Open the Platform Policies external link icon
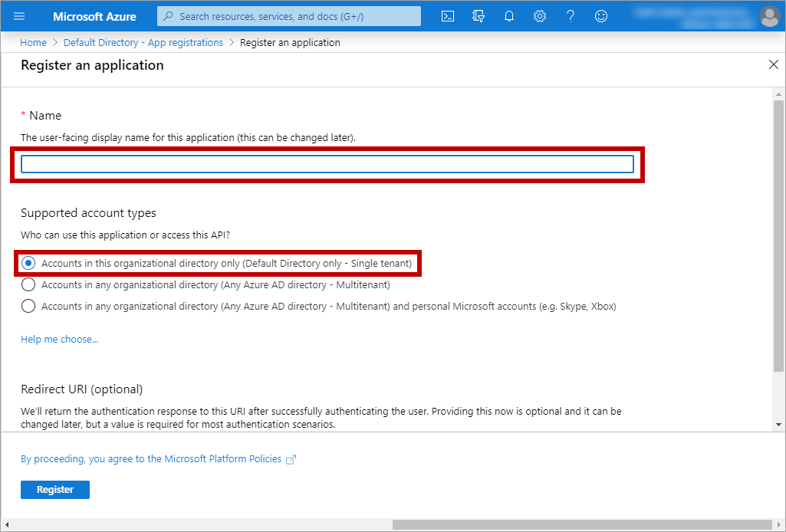This screenshot has width=786, height=532. (x=291, y=459)
